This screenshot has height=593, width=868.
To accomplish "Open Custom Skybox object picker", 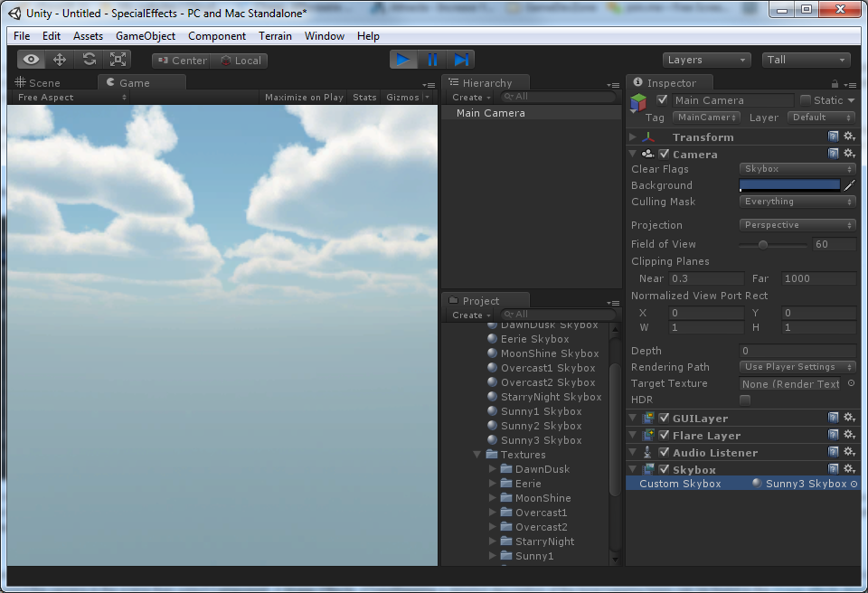I will click(854, 484).
